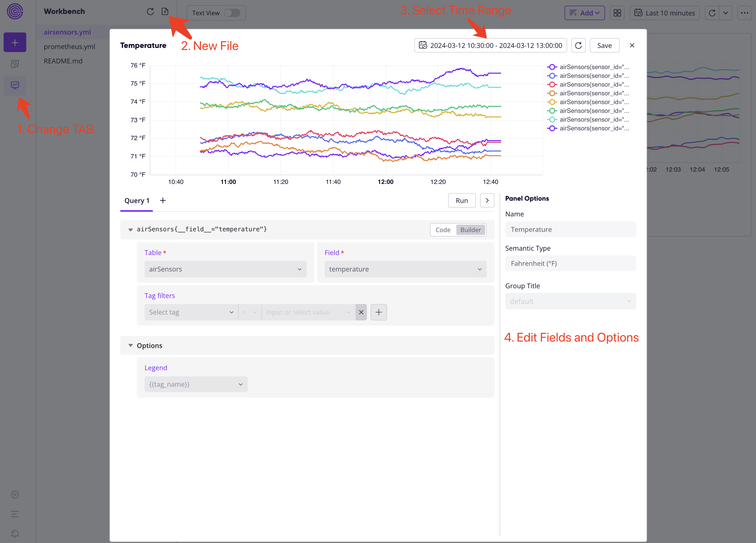Image resolution: width=756 pixels, height=543 pixels.
Task: Click the Temperature panel title
Action: [143, 45]
